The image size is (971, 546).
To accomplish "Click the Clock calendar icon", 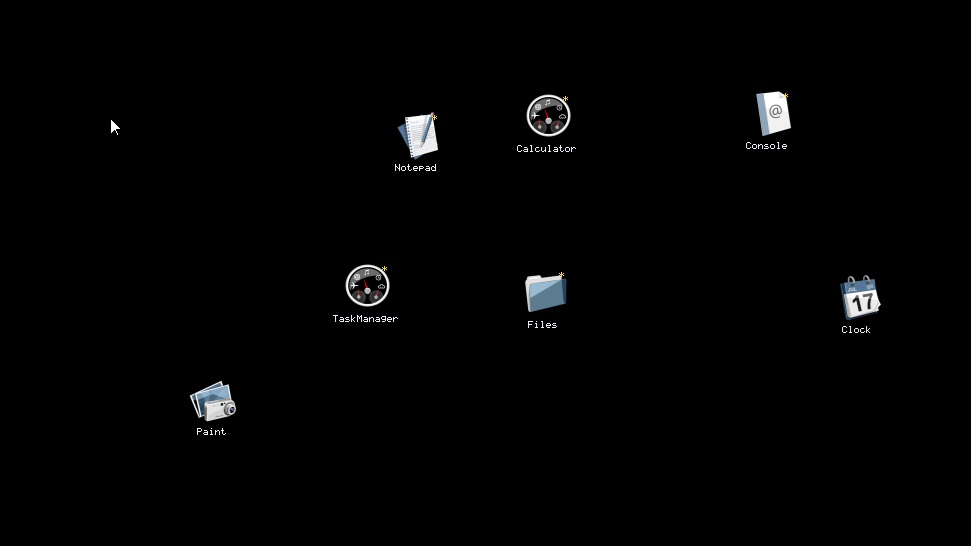I will [860, 297].
